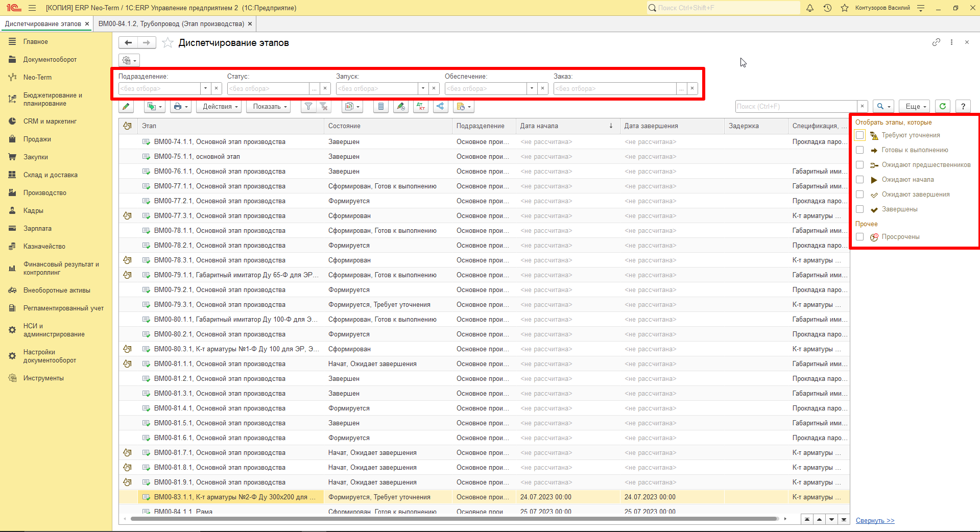Click the Свернуть >> link
The width and height of the screenshot is (980, 532).
pyautogui.click(x=875, y=521)
